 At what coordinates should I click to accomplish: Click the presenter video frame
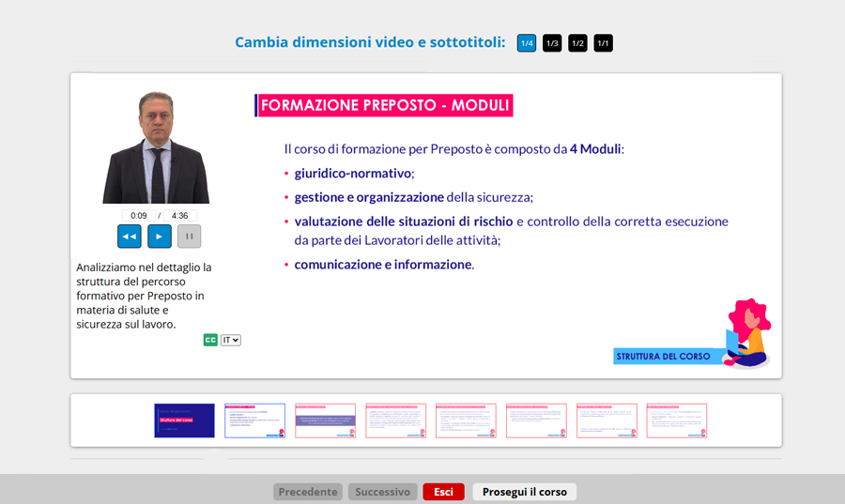pos(157,147)
